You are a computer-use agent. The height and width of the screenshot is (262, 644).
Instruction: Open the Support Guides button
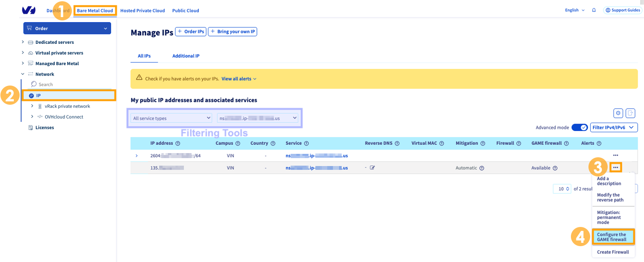point(622,10)
